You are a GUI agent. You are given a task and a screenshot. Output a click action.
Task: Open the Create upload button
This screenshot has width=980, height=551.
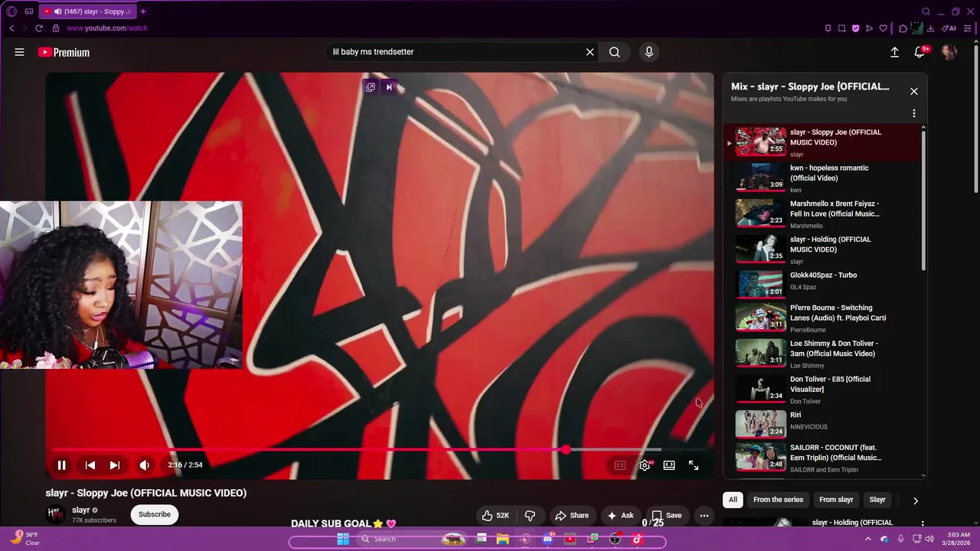(x=894, y=52)
